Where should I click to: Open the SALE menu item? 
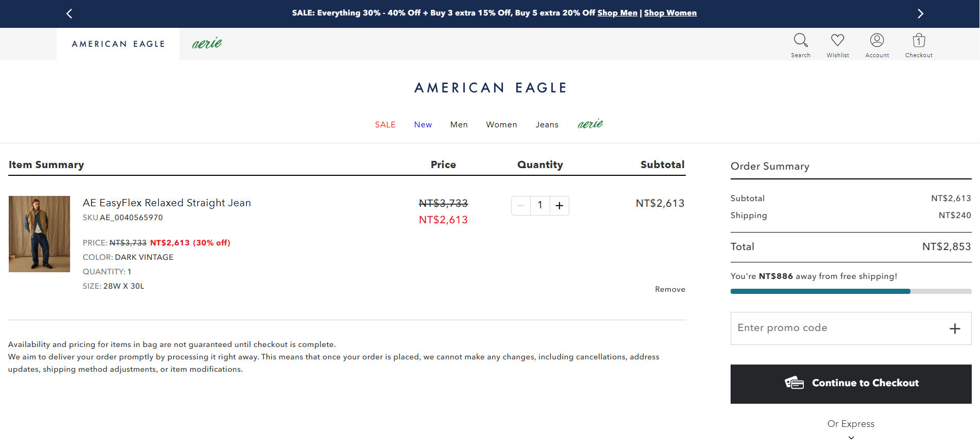click(385, 125)
